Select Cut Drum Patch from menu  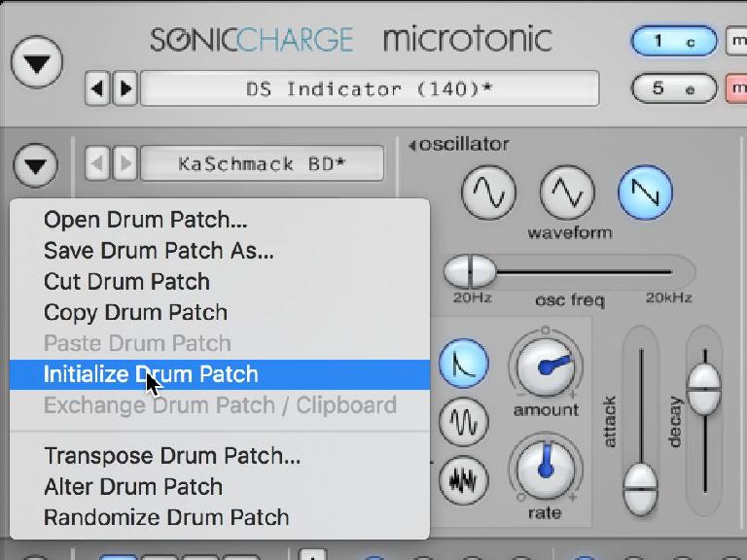click(220, 281)
